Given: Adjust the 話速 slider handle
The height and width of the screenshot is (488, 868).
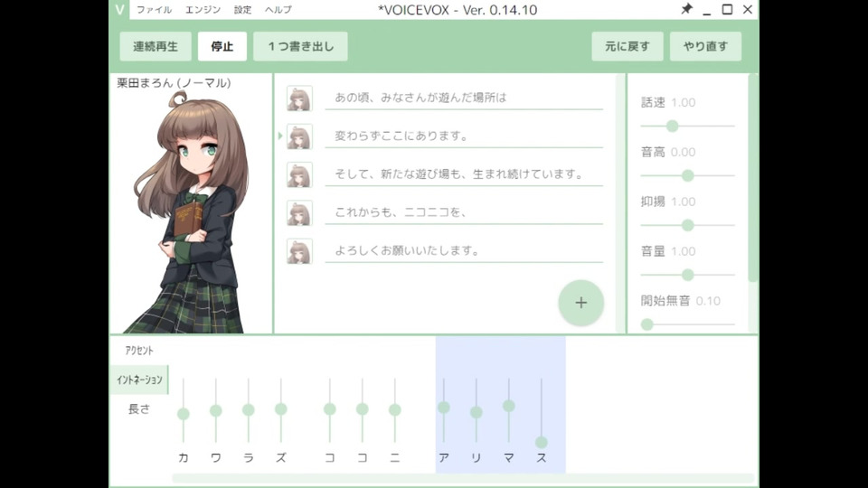Looking at the screenshot, I should (x=672, y=127).
